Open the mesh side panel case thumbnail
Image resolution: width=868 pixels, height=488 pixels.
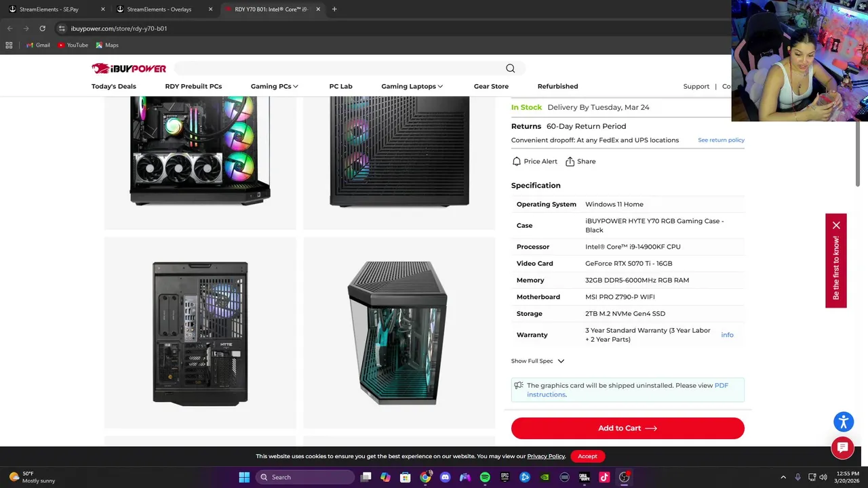pos(399,163)
